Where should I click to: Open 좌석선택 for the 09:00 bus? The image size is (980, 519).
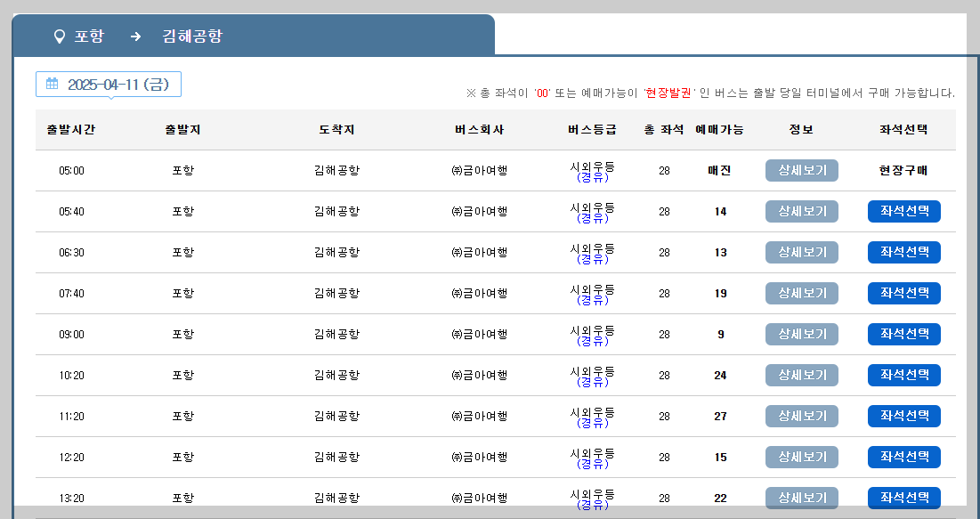click(903, 334)
